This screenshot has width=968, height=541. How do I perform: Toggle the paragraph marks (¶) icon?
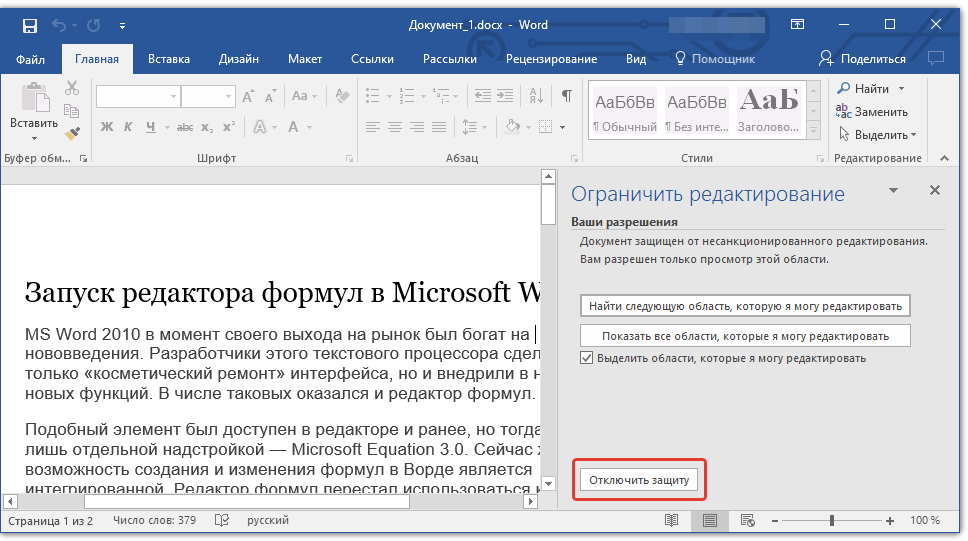click(x=566, y=97)
